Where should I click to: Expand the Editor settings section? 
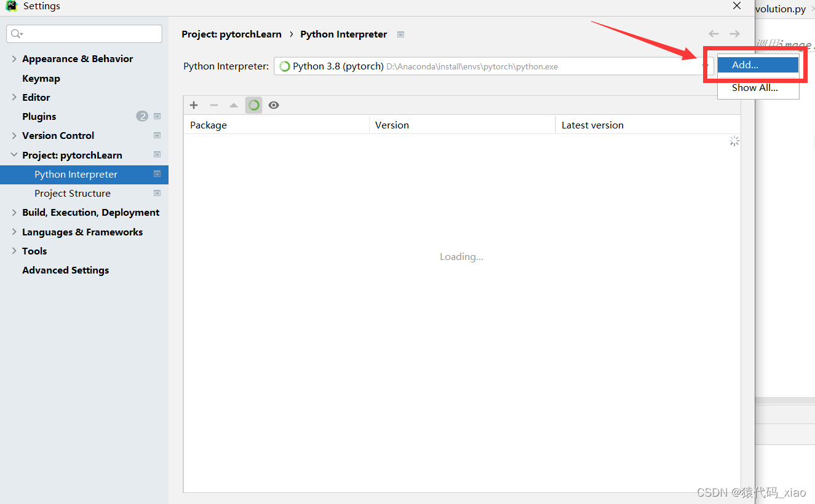tap(14, 97)
